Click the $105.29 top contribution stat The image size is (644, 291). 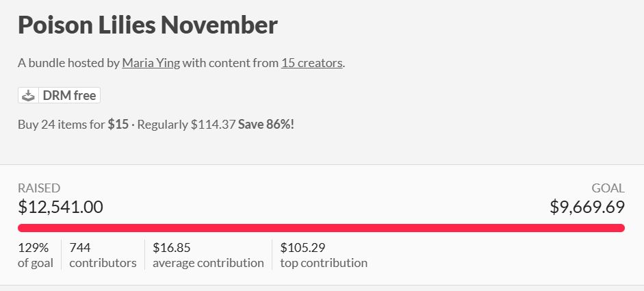(x=324, y=255)
